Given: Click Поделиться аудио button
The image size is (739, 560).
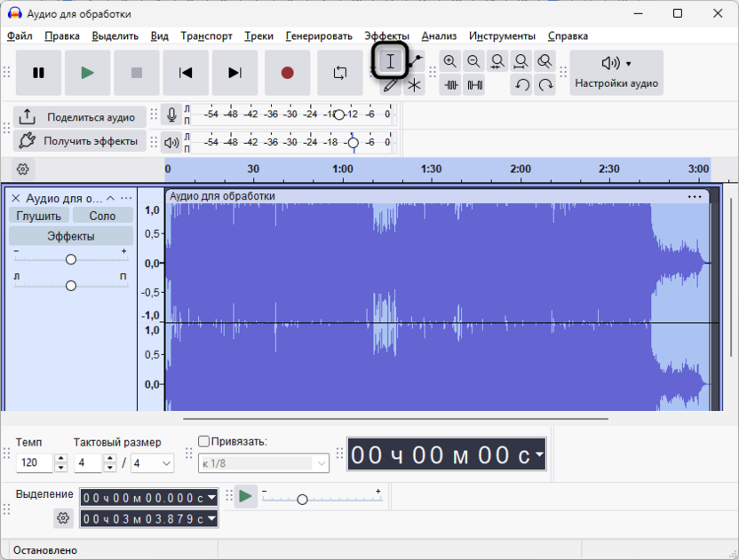Looking at the screenshot, I should (x=80, y=117).
